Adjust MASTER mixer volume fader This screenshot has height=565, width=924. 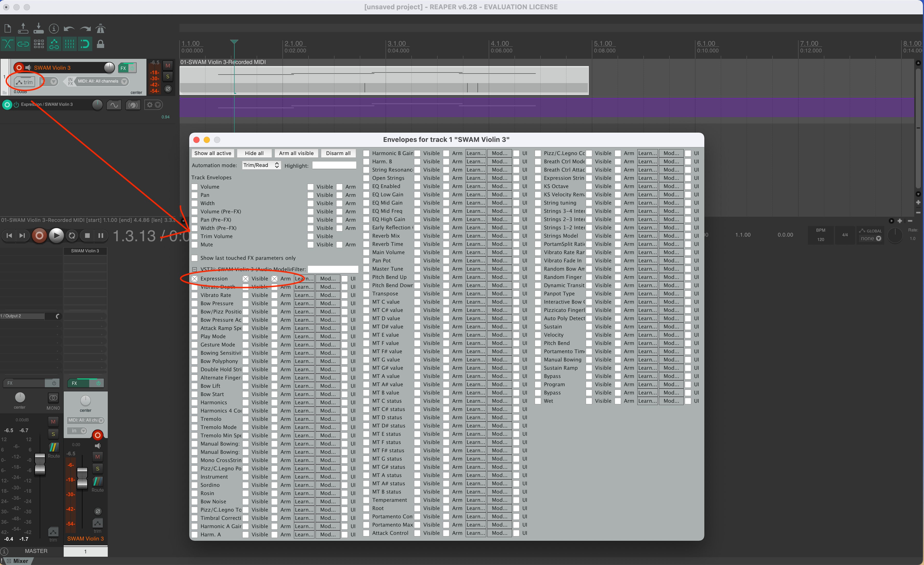coord(40,464)
